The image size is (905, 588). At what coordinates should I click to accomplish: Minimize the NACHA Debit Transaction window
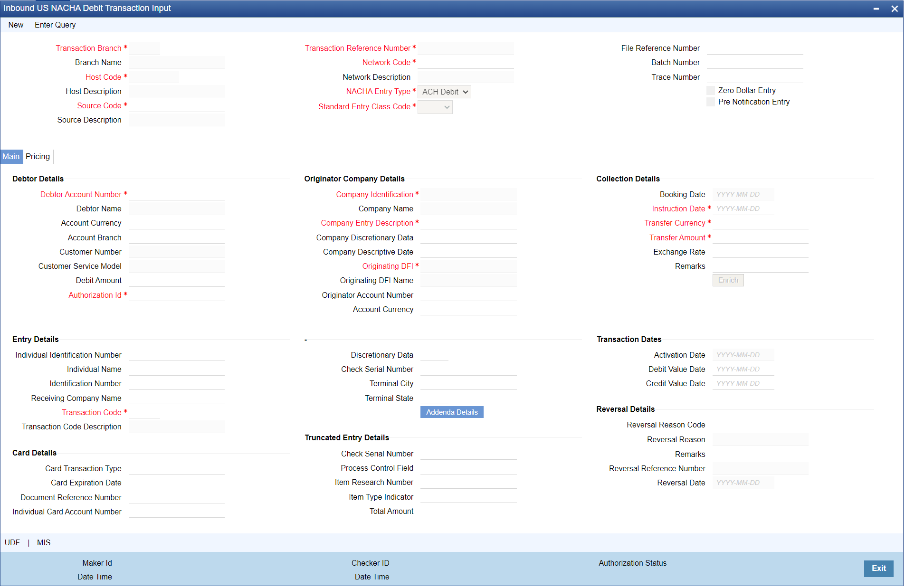coord(876,9)
